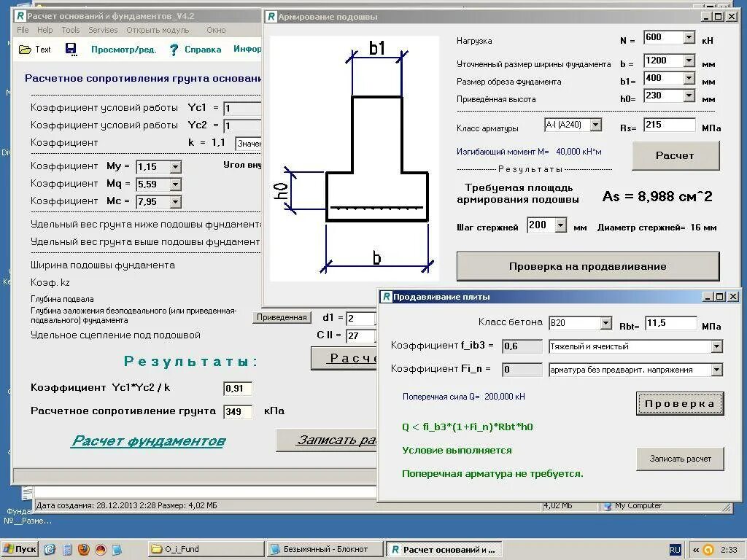Image resolution: width=747 pixels, height=560 pixels.
Task: Click the orange tray icon near the clock
Action: (x=708, y=550)
